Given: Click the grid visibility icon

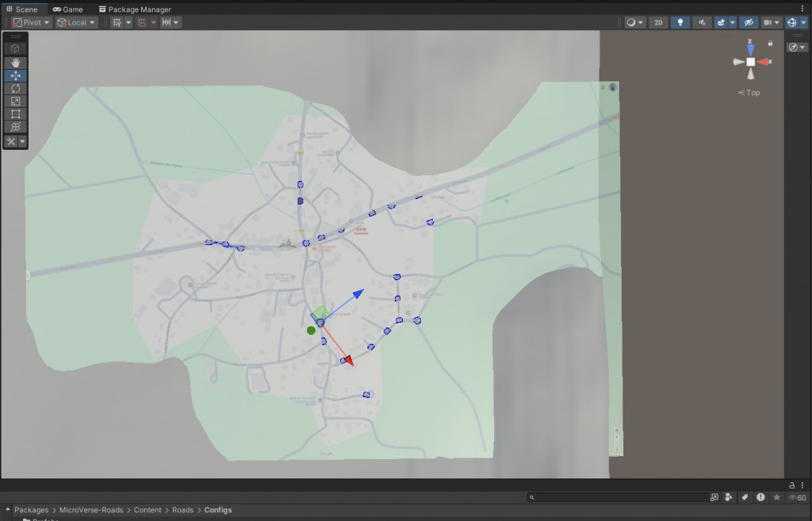Looking at the screenshot, I should click(117, 22).
